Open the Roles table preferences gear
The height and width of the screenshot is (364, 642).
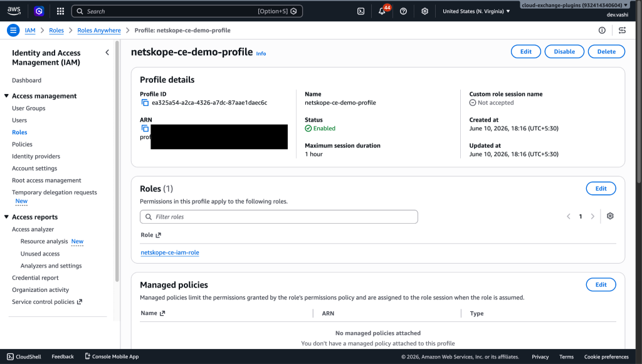pos(610,216)
